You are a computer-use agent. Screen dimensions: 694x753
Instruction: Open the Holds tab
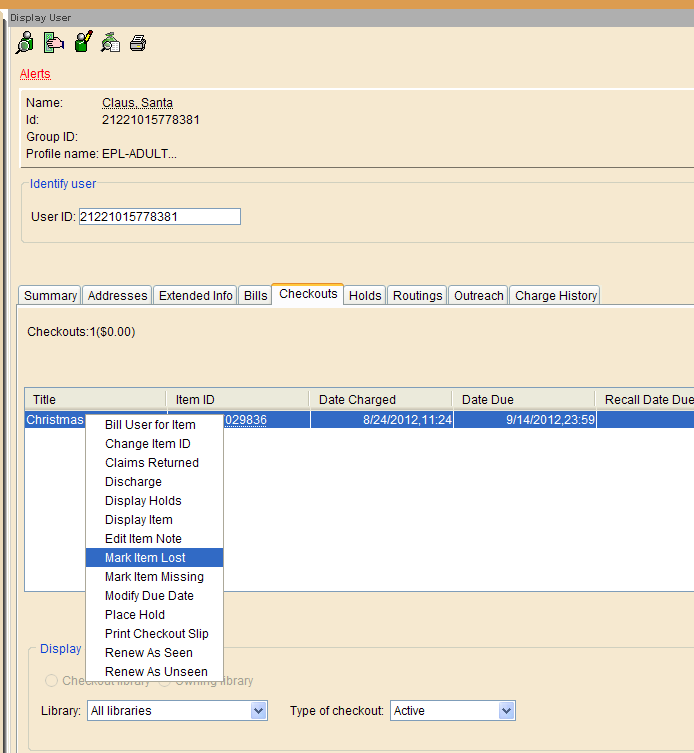[x=365, y=296]
